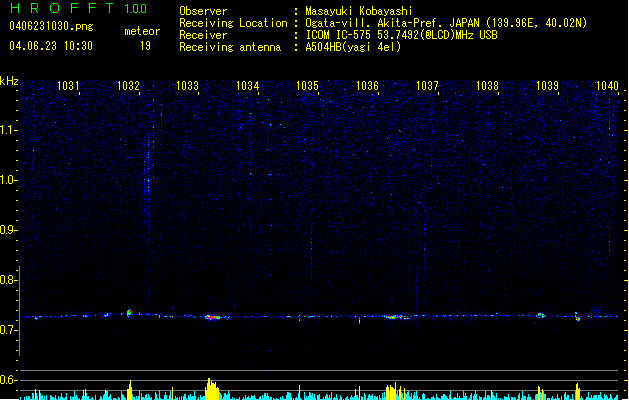This screenshot has height=400, width=629.
Task: Click time marker 1038
Action: (487, 86)
